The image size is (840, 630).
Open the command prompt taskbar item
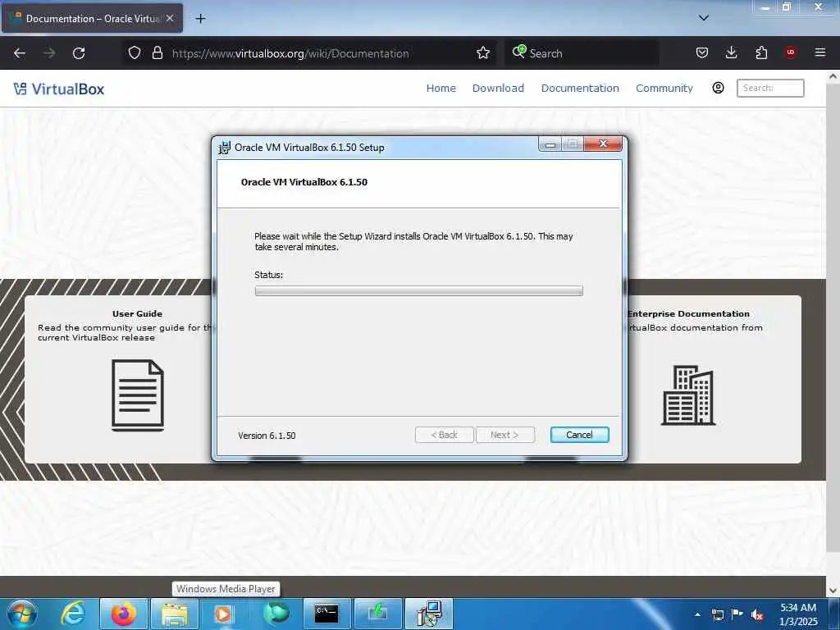(326, 614)
